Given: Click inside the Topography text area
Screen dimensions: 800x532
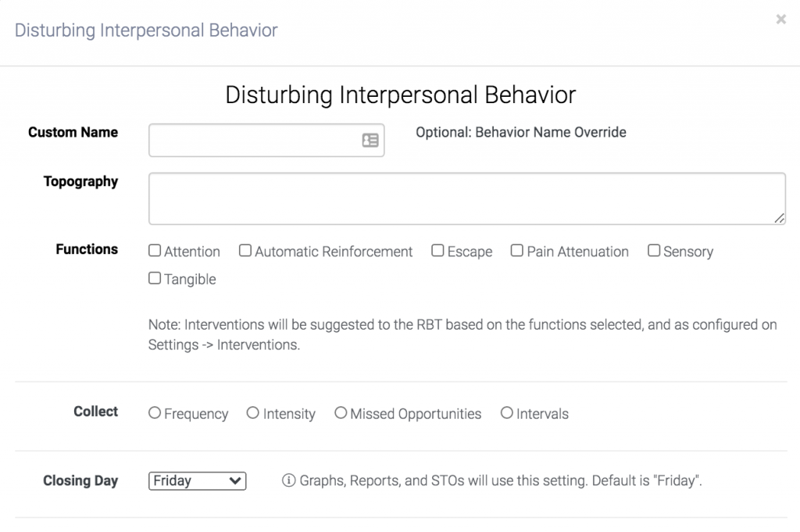Looking at the screenshot, I should coord(467,198).
